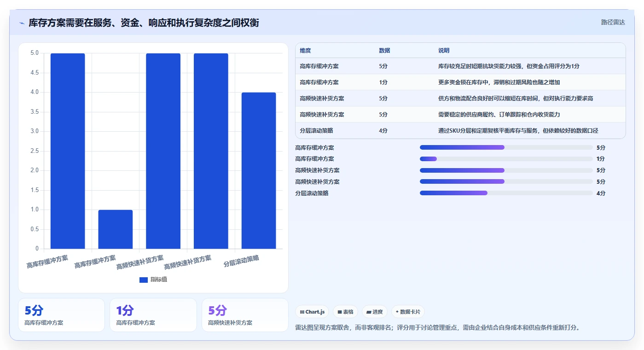Toggle the 指标值 legend color swatch

click(x=144, y=280)
